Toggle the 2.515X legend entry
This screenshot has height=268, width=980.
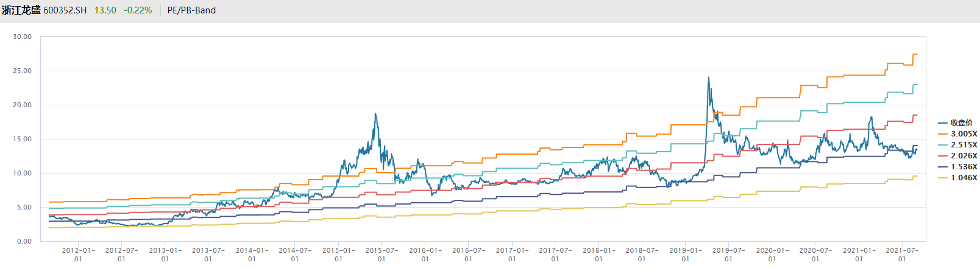[x=964, y=145]
